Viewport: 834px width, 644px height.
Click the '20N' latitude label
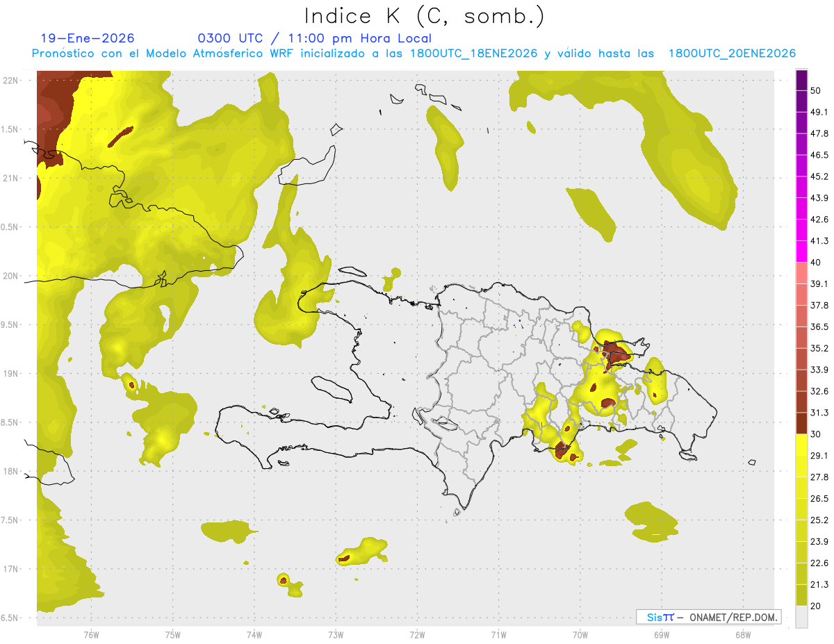[10, 276]
